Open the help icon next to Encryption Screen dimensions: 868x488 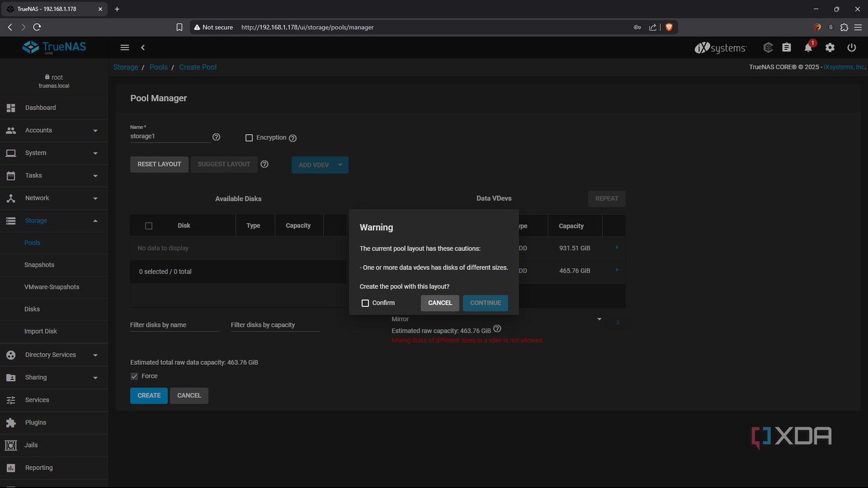click(293, 138)
